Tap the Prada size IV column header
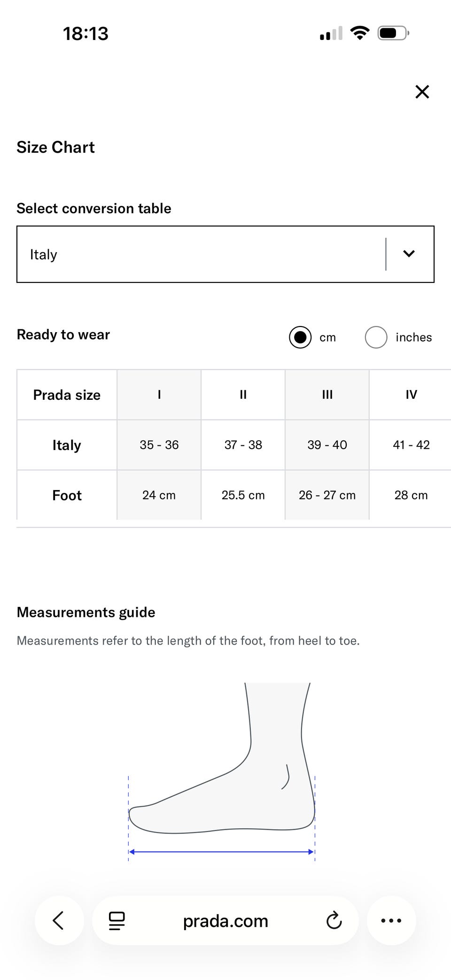 pyautogui.click(x=411, y=395)
